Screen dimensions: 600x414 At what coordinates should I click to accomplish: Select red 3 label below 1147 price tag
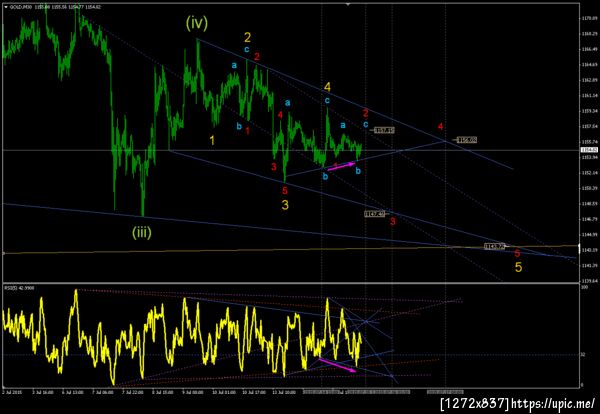pos(393,221)
